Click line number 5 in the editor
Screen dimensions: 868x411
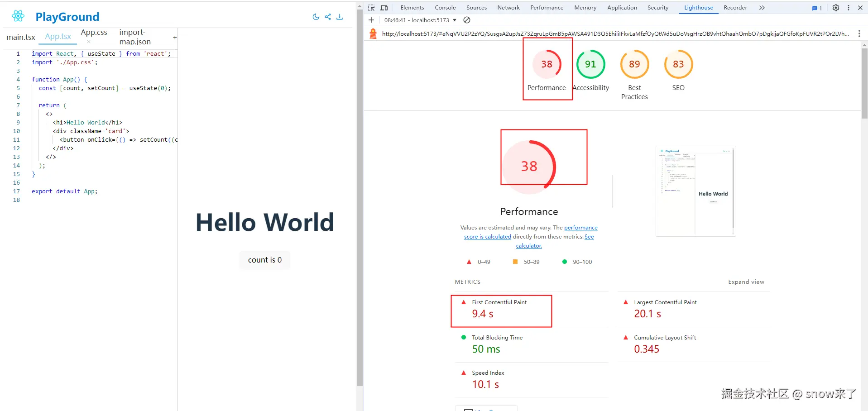click(18, 88)
